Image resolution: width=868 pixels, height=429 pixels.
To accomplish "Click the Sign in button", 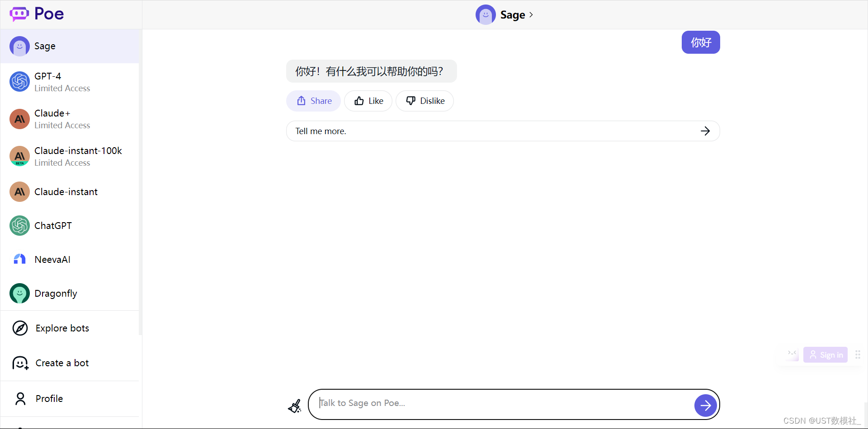I will point(826,355).
